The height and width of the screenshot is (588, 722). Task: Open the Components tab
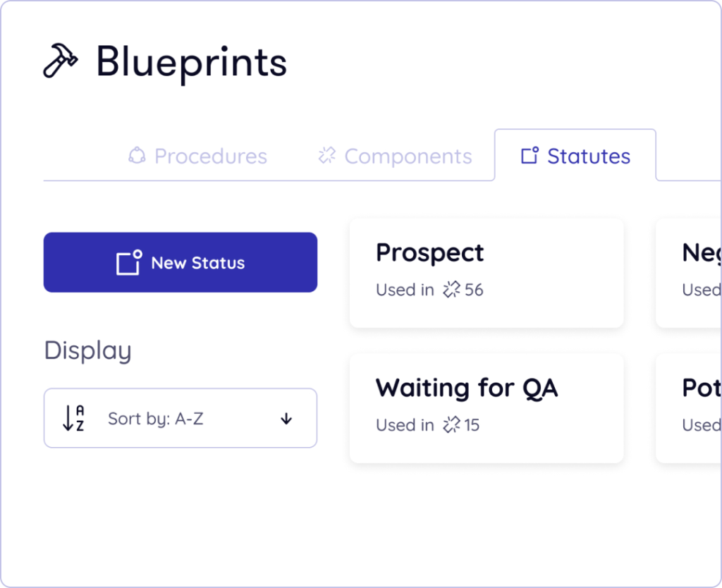click(x=408, y=156)
